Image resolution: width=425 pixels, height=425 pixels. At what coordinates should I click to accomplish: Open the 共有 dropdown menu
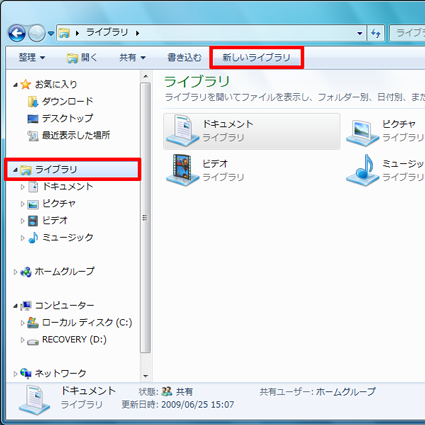coord(132,58)
